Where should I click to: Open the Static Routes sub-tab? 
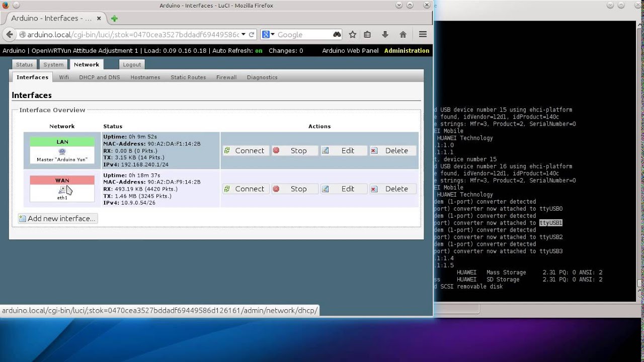click(188, 77)
